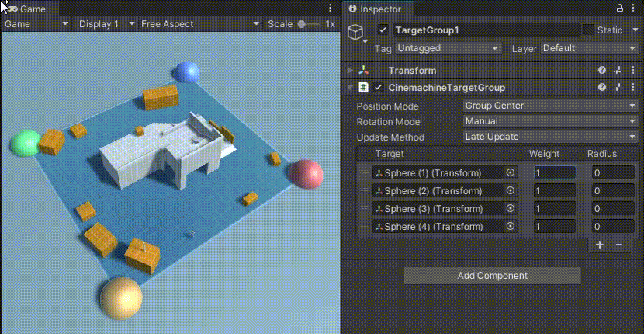Viewport: 644px width, 334px height.
Task: Click the drag handle of Sphere (4) row
Action: point(364,227)
